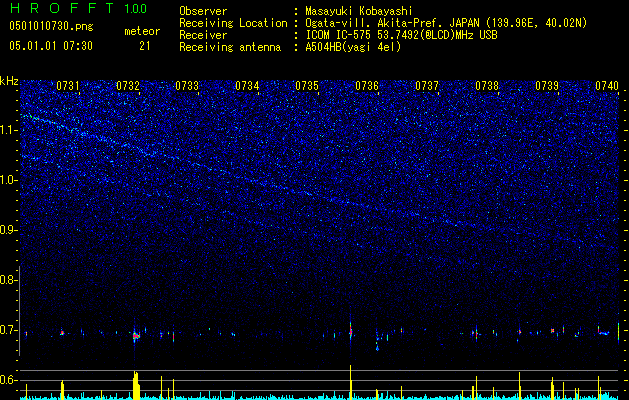Click the Receiver field label
This screenshot has height=400, width=629.
point(203,35)
